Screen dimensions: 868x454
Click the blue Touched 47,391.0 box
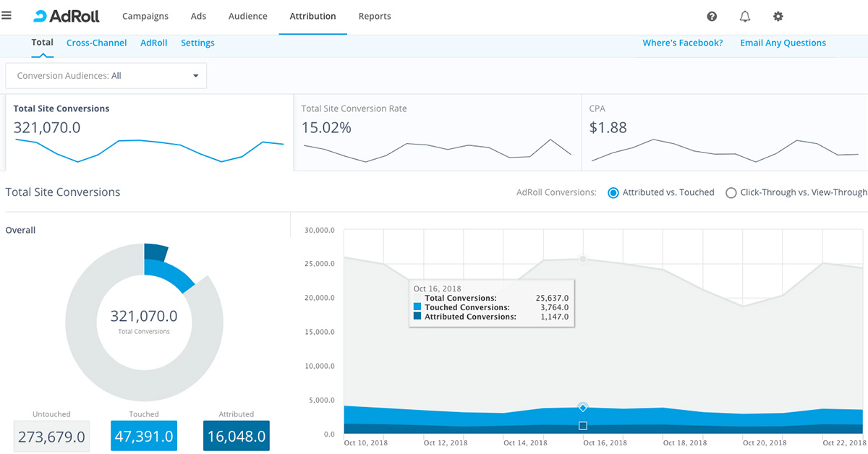point(144,437)
